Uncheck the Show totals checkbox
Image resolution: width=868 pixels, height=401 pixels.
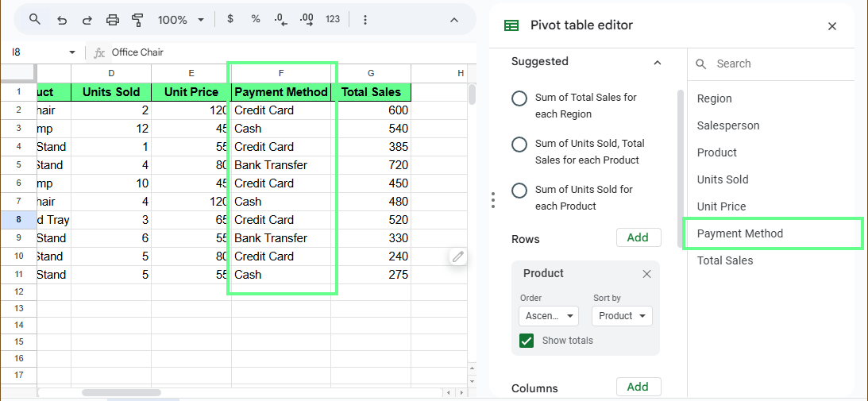pyautogui.click(x=526, y=341)
